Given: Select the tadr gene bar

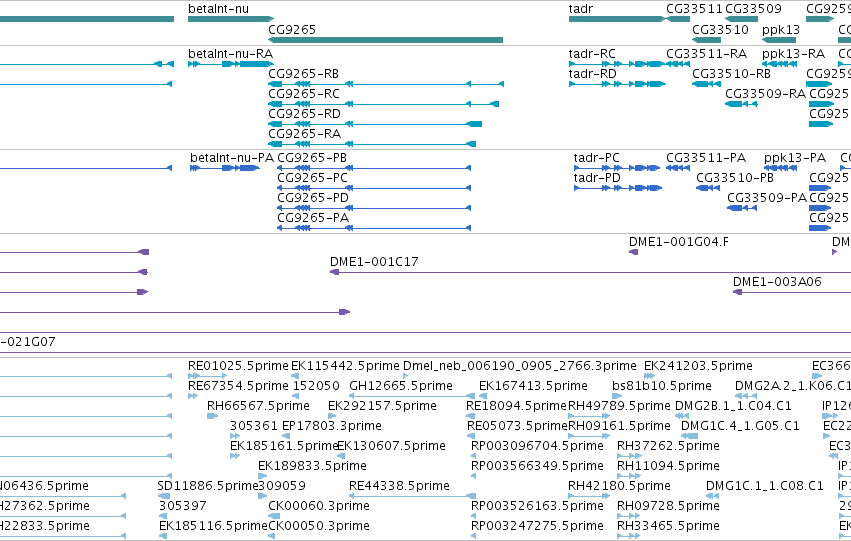Looking at the screenshot, I should (x=617, y=19).
